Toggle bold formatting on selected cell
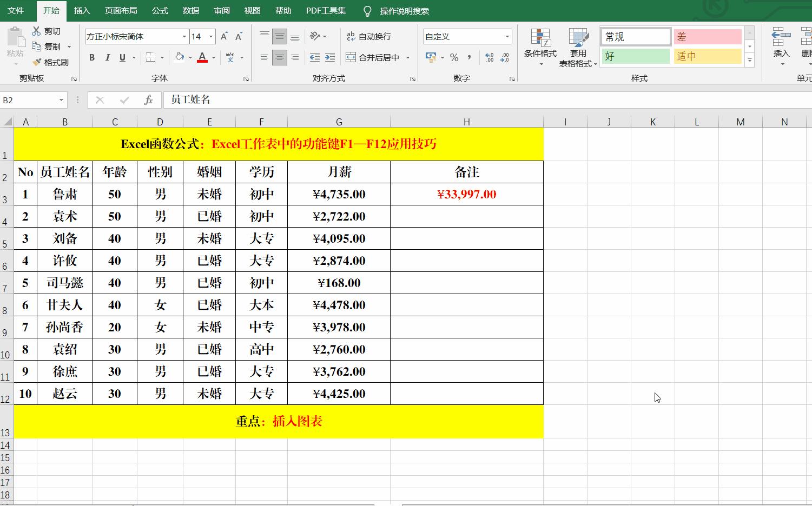Screen dimensions: 812x506 click(91, 57)
